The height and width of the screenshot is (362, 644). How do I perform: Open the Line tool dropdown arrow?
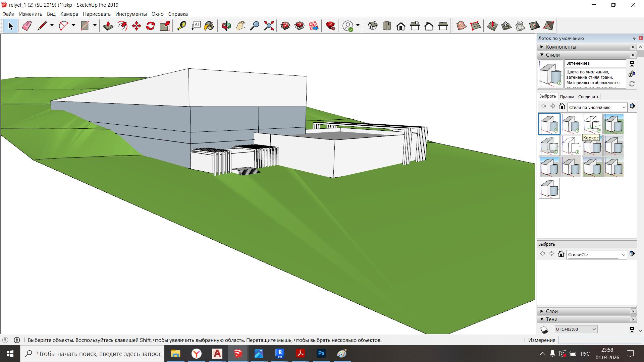(x=52, y=25)
